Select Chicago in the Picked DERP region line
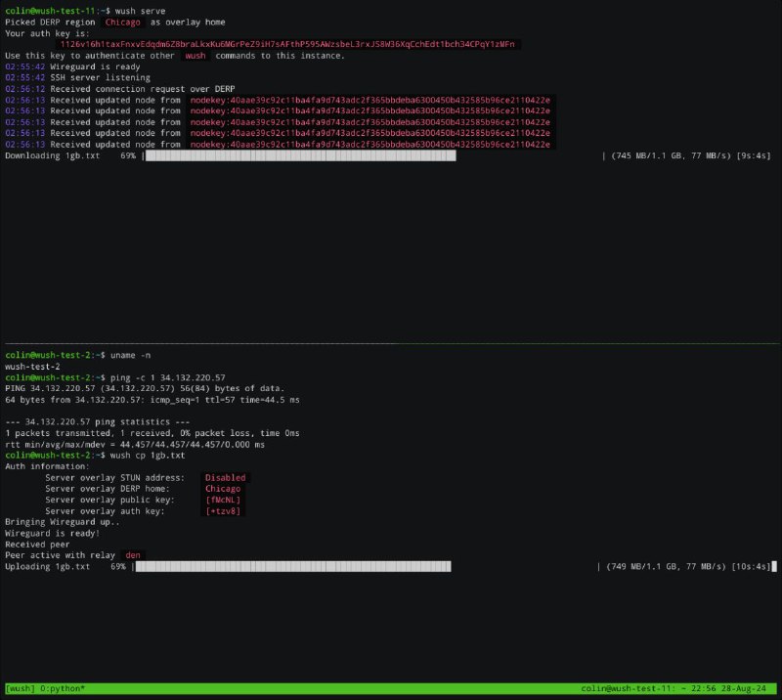The height and width of the screenshot is (700, 782). [x=124, y=21]
